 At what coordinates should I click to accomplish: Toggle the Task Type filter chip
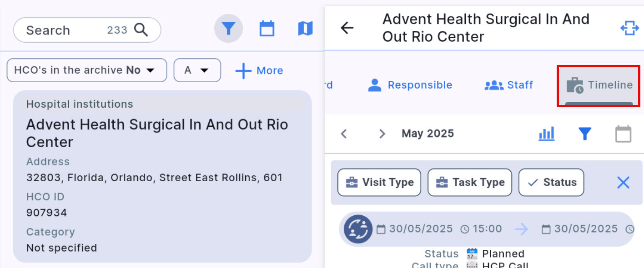470,183
